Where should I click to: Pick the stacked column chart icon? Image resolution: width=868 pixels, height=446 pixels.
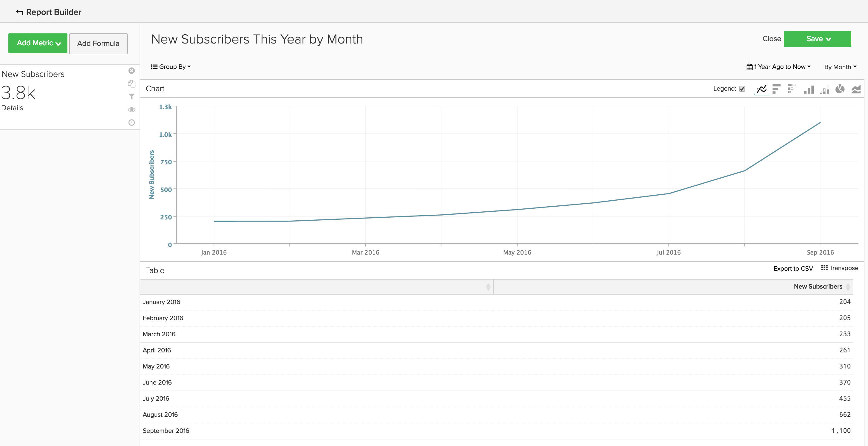[x=824, y=90]
